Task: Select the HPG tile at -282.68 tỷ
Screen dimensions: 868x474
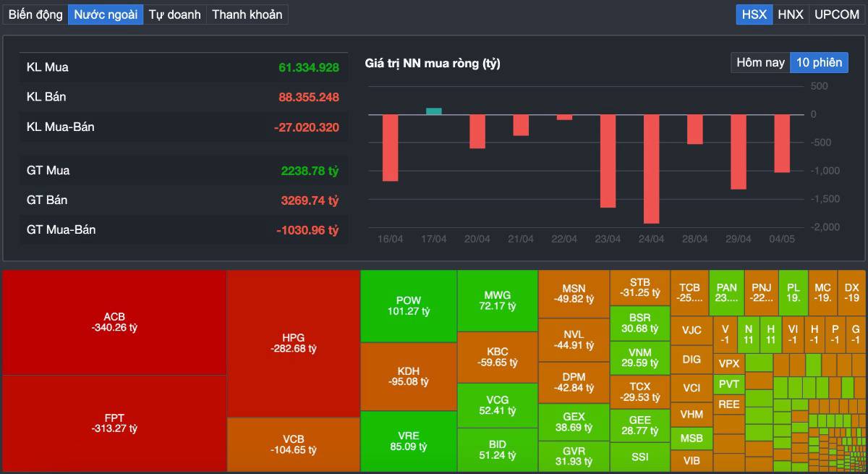Action: pyautogui.click(x=294, y=344)
